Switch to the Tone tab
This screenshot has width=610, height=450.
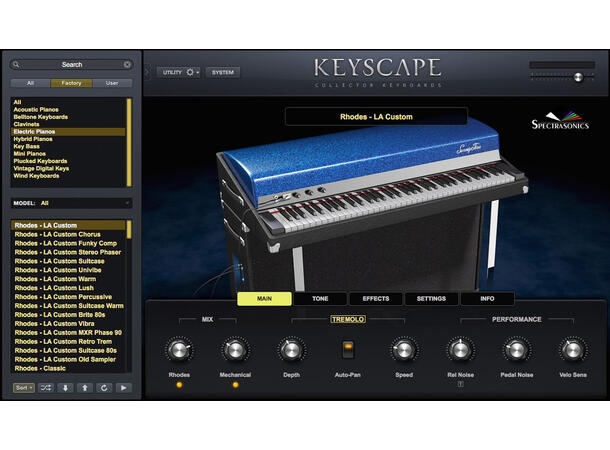coord(320,299)
